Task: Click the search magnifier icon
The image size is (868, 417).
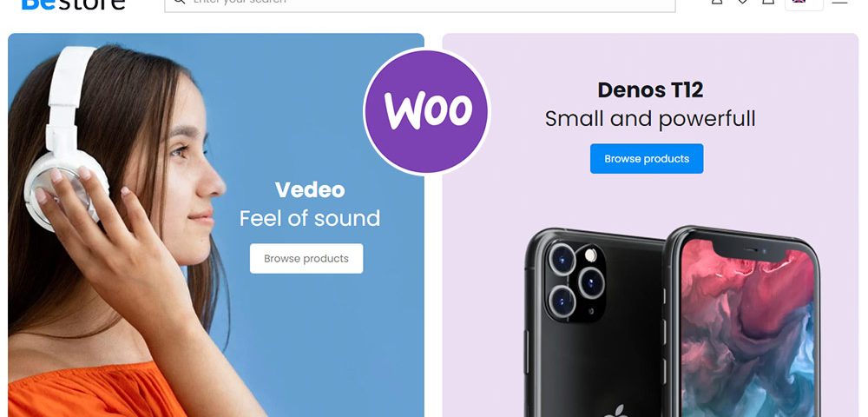Action: [x=178, y=2]
